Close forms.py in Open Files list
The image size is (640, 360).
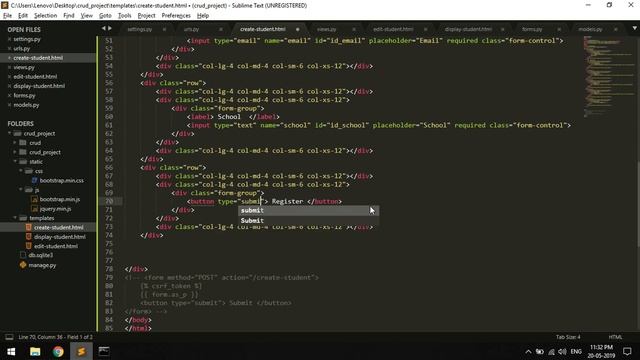coord(9,96)
